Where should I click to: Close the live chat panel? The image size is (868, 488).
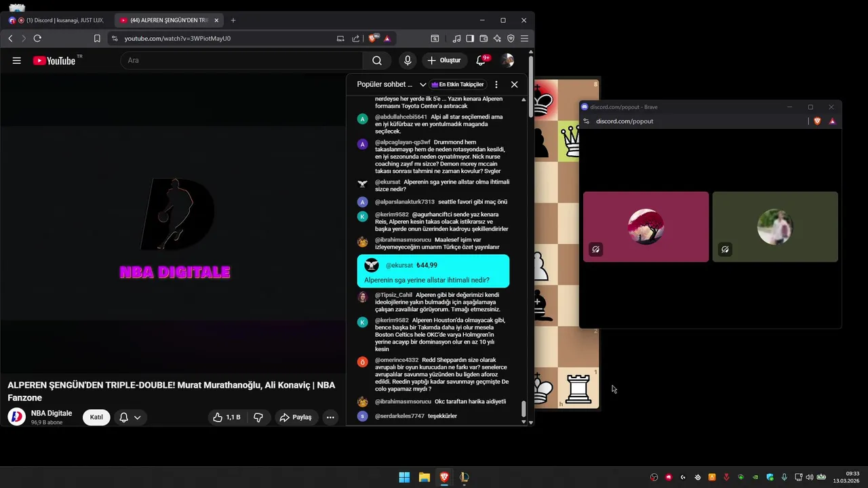click(514, 85)
